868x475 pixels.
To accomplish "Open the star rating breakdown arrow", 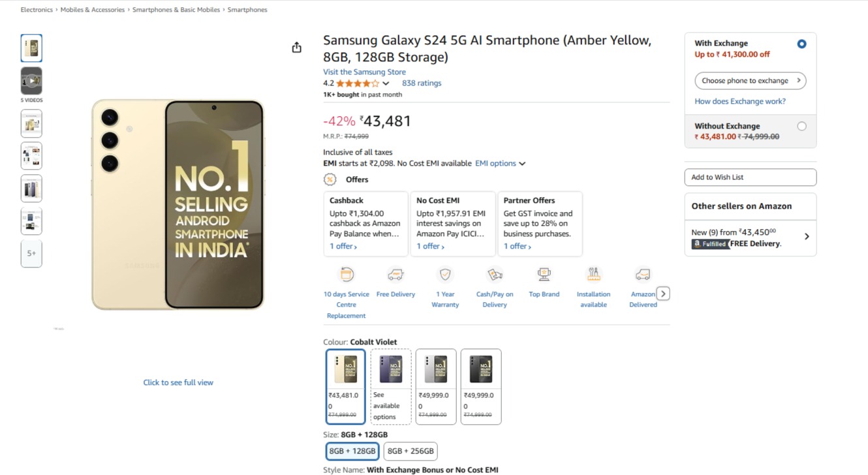I will [386, 84].
